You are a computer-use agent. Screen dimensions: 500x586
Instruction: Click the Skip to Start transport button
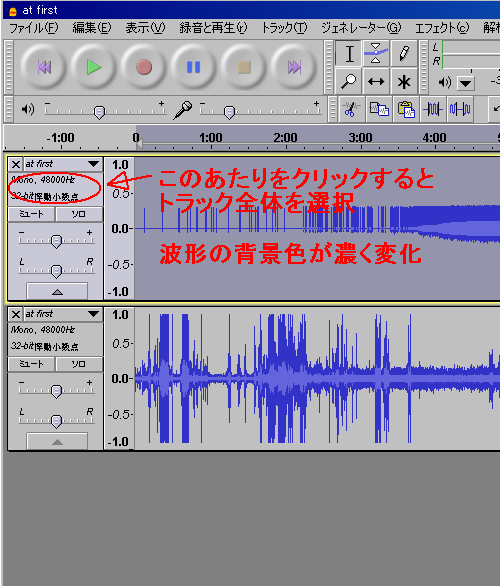click(x=44, y=67)
